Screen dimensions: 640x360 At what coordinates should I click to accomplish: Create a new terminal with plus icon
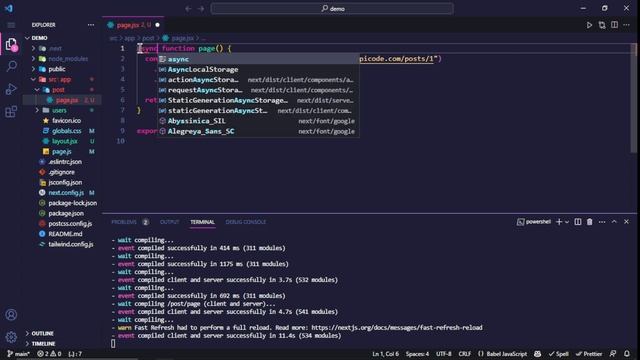tap(559, 222)
